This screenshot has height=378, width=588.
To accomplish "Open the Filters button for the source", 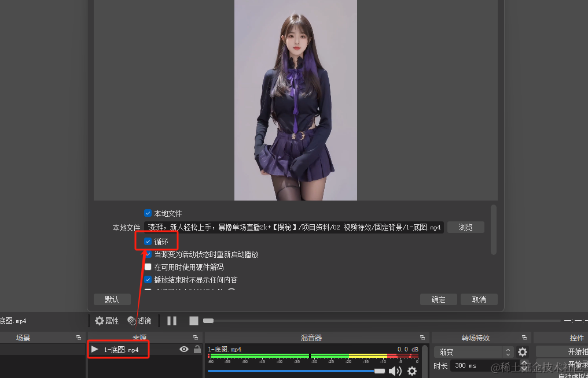I will (139, 321).
